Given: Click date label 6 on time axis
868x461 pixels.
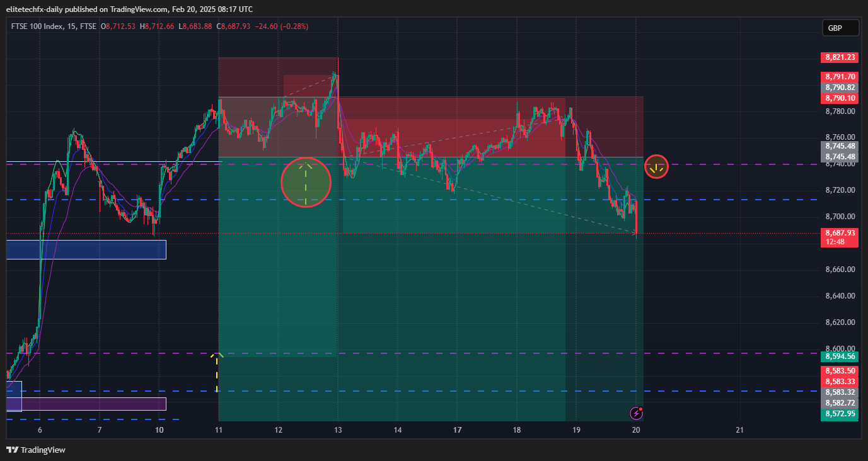Looking at the screenshot, I should (x=40, y=430).
